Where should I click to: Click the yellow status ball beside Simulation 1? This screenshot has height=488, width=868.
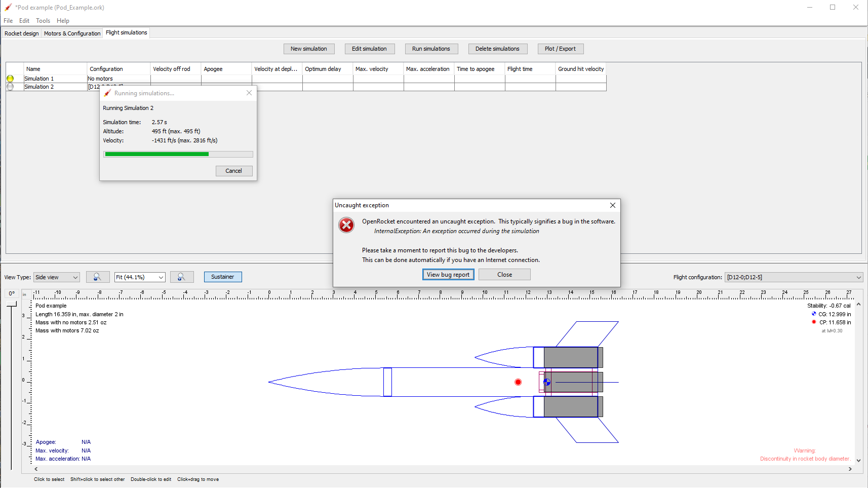point(10,79)
